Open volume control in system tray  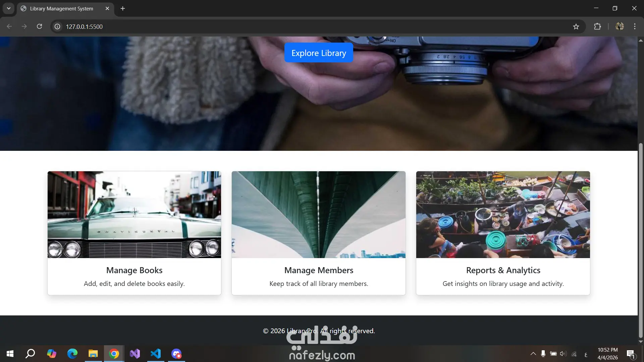point(563,354)
